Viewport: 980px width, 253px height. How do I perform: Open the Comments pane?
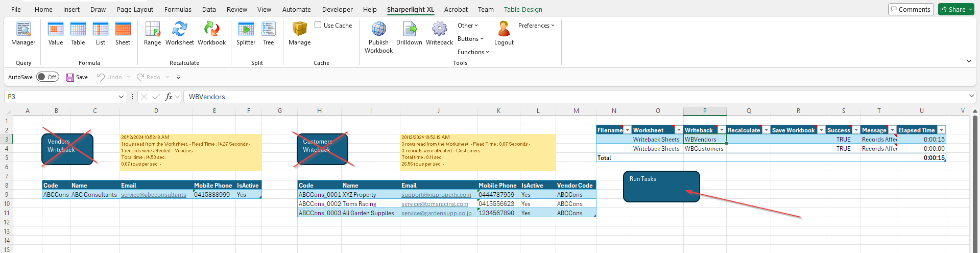[x=910, y=9]
